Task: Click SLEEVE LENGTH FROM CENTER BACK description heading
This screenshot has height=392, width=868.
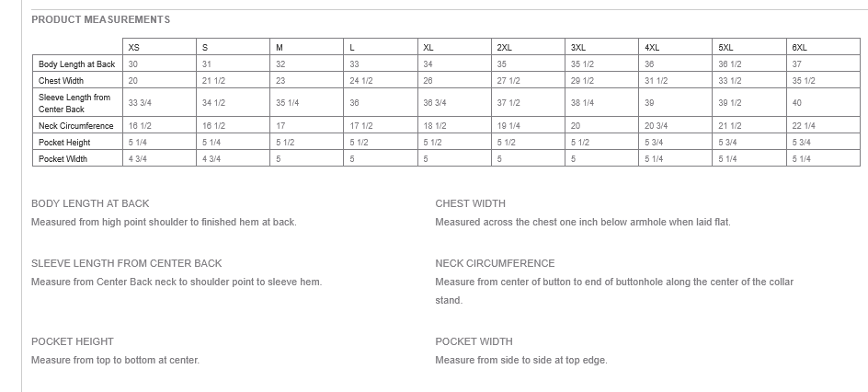Action: click(x=126, y=263)
